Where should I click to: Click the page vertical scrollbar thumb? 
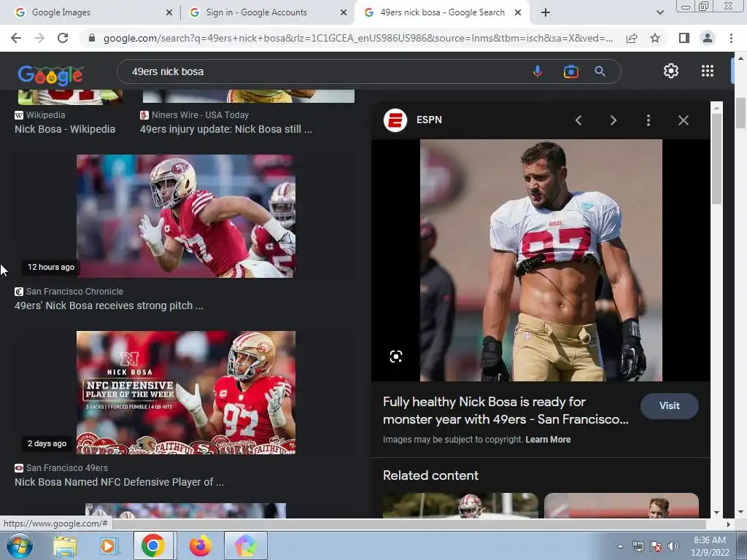[740, 113]
